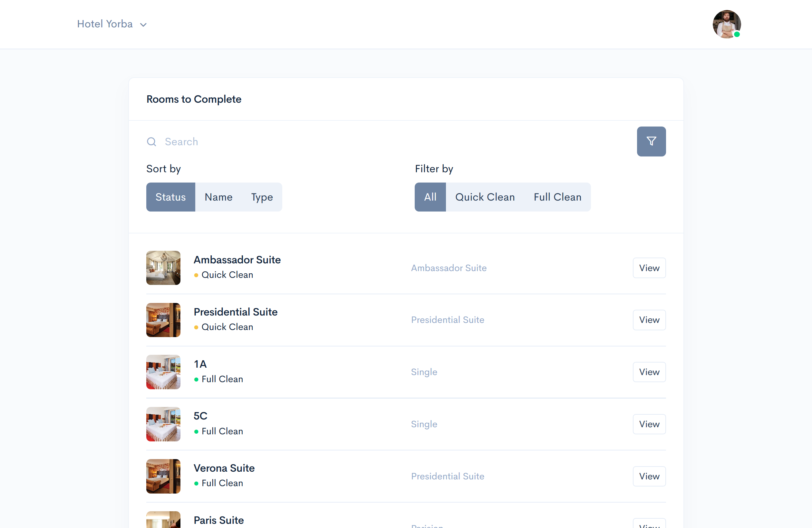The height and width of the screenshot is (528, 812).
Task: Click the search magnifier icon
Action: (151, 141)
